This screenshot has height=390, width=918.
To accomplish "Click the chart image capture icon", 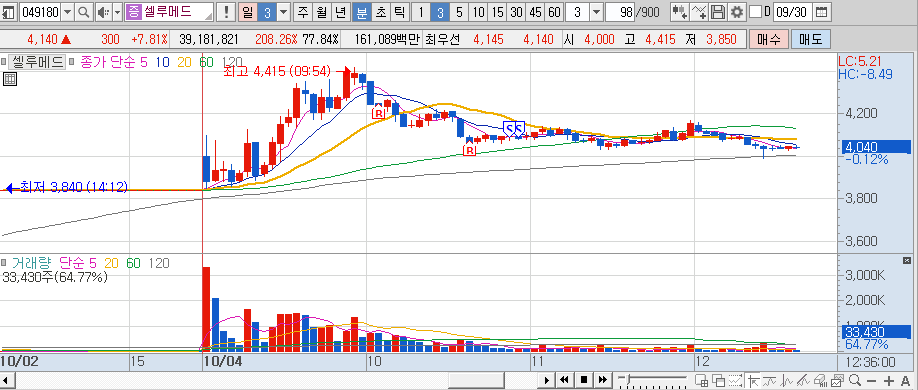I will [837, 381].
